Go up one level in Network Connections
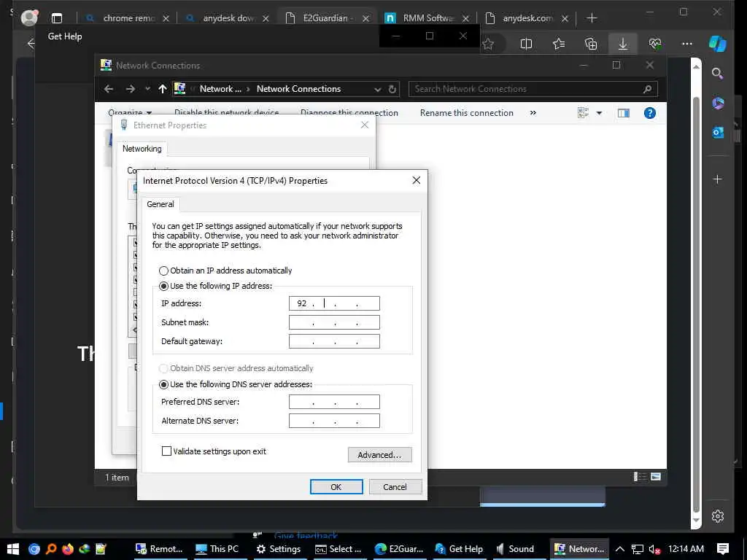747x560 pixels. pyautogui.click(x=163, y=89)
